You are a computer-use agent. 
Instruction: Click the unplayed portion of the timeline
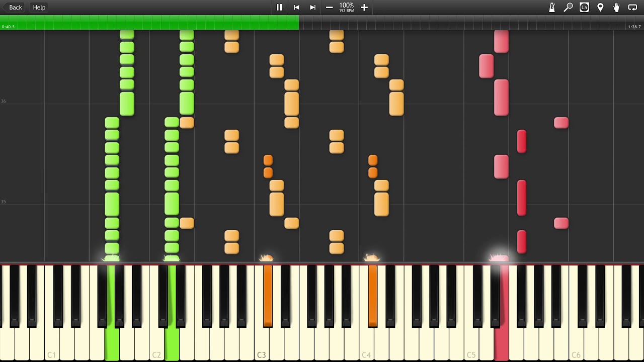(463, 22)
